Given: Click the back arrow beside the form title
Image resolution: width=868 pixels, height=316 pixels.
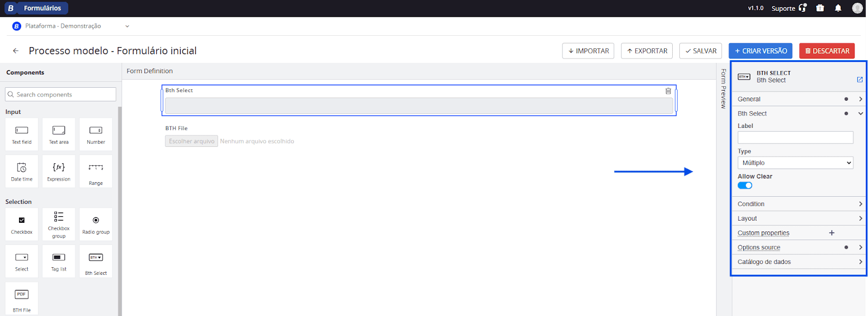Looking at the screenshot, I should tap(16, 51).
